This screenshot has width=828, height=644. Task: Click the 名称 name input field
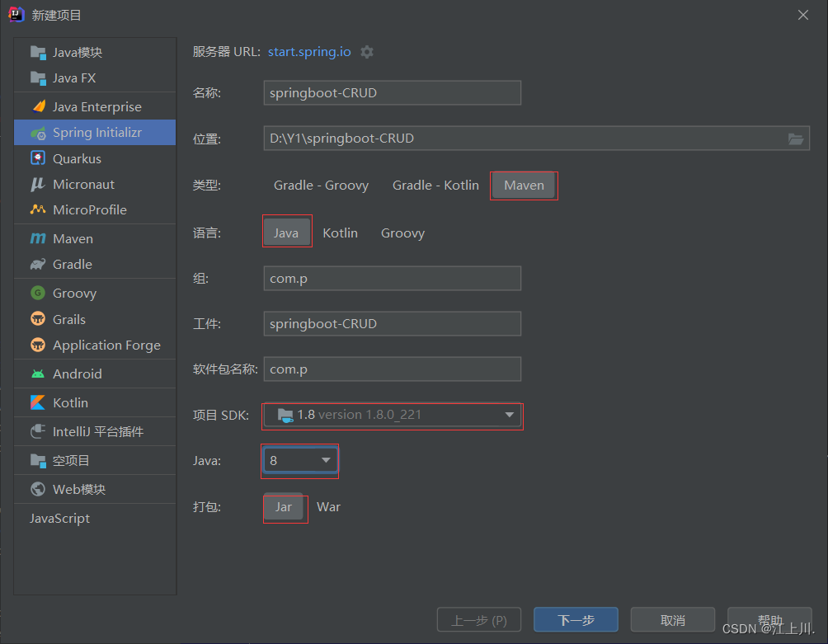tap(393, 93)
